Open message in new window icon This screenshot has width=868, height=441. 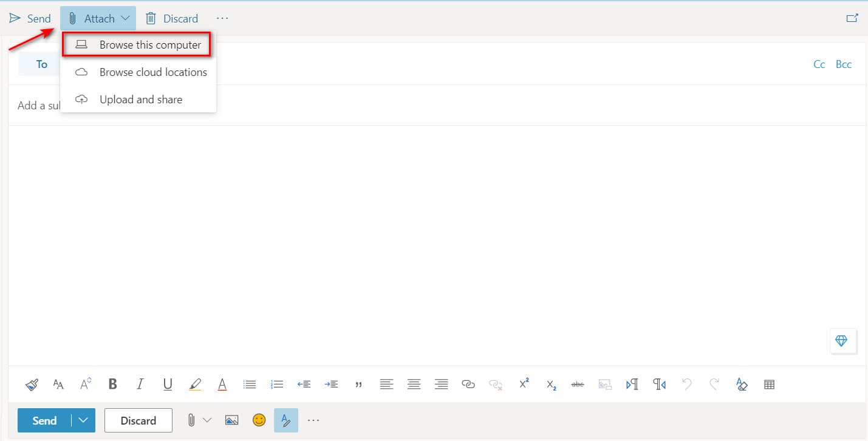pos(852,18)
